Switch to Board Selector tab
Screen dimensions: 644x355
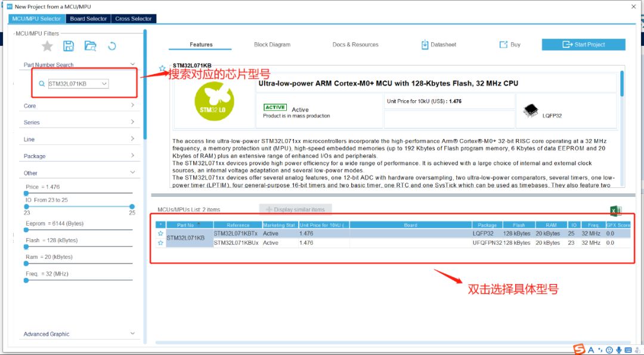[x=88, y=19]
